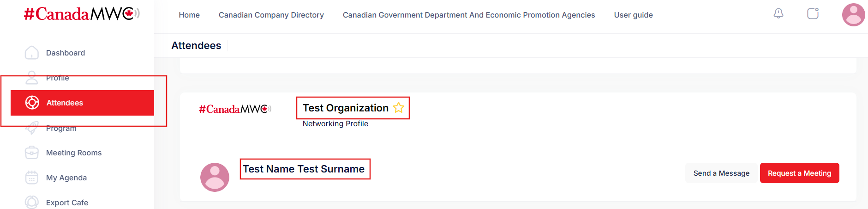Open the Networking Profile link
The height and width of the screenshot is (209, 868).
click(x=335, y=123)
